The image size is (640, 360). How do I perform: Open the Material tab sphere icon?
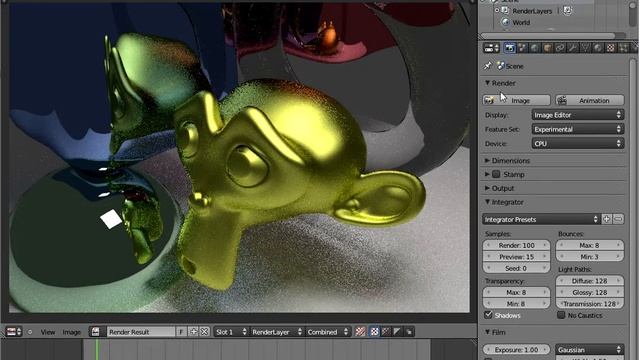pyautogui.click(x=598, y=48)
